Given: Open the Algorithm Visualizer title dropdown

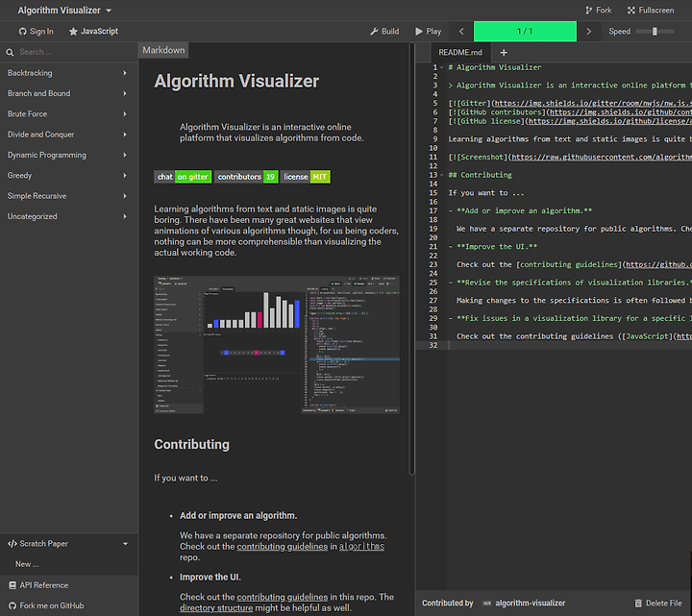Looking at the screenshot, I should (64, 11).
